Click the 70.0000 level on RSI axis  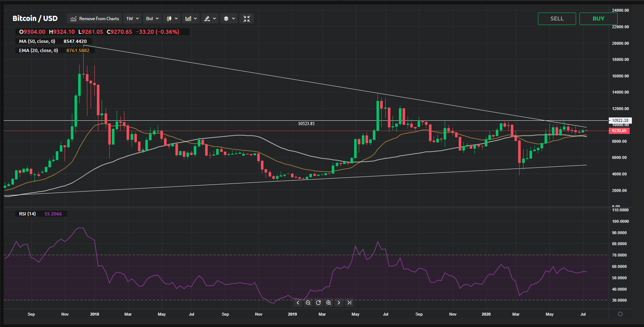620,255
